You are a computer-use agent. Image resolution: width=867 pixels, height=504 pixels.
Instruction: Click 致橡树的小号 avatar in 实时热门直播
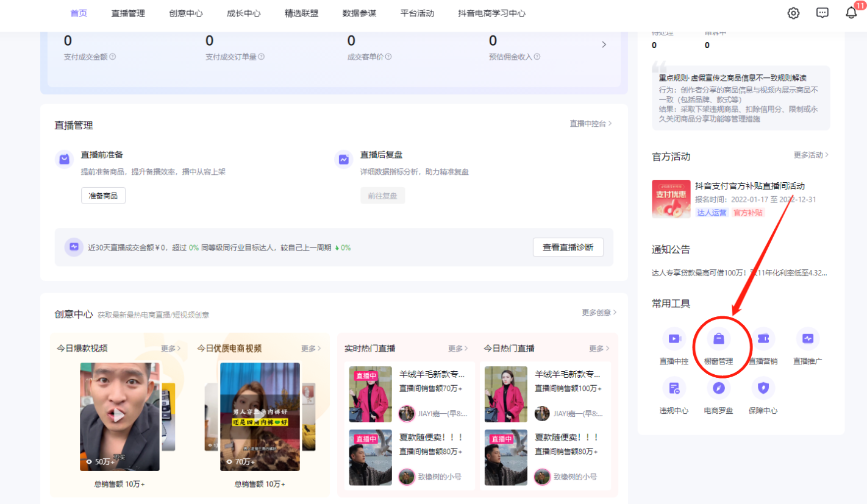click(407, 477)
